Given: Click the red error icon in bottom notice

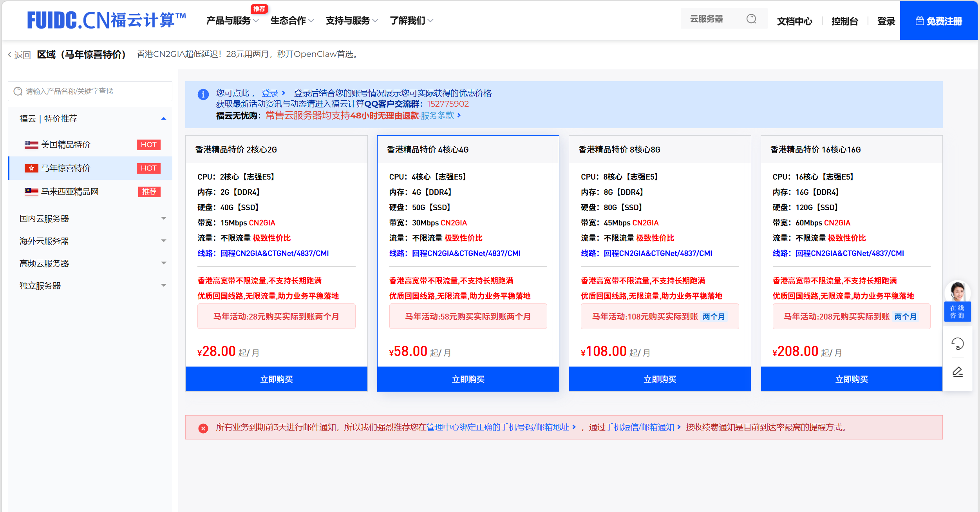Looking at the screenshot, I should [x=203, y=428].
